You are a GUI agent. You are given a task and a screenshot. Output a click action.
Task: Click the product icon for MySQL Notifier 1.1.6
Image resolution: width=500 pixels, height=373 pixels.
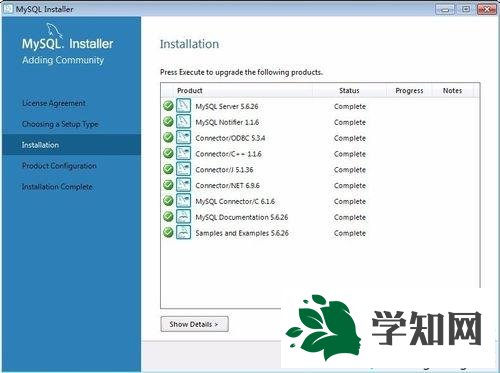click(183, 121)
